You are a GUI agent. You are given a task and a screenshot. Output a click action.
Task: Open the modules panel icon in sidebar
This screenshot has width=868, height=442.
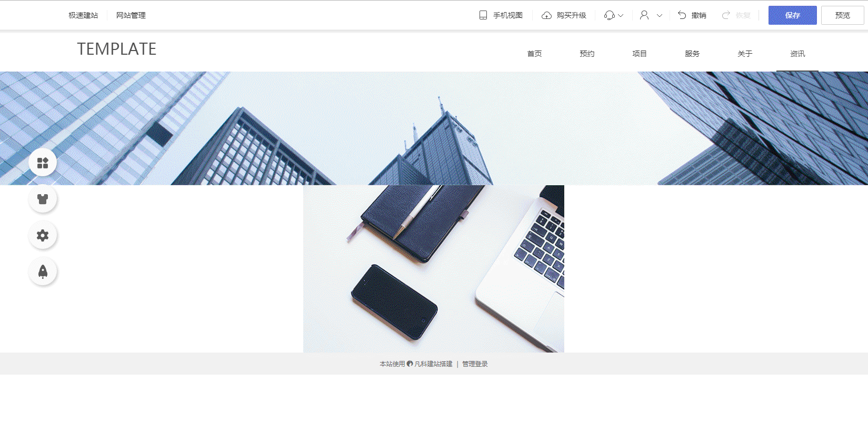pos(43,163)
